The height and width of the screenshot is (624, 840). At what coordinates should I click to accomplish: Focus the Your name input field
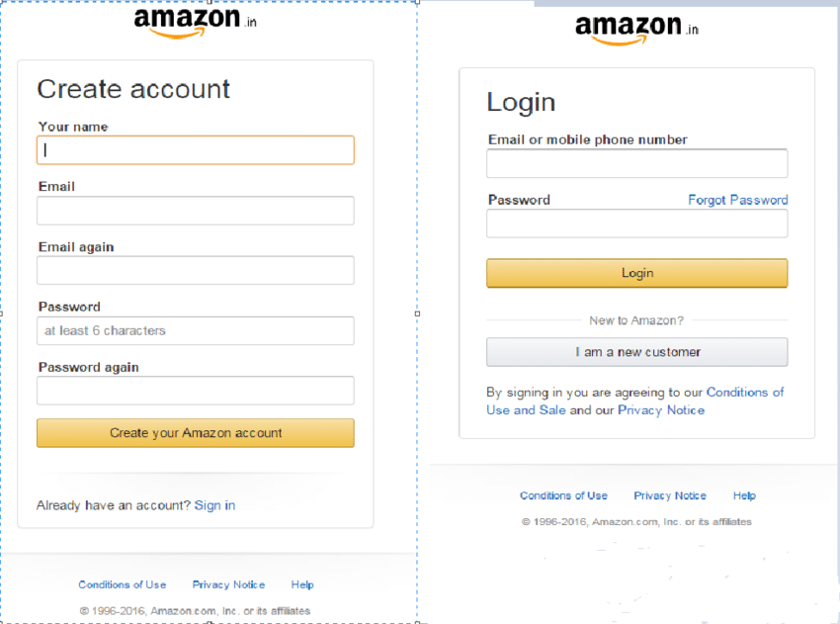[x=195, y=150]
